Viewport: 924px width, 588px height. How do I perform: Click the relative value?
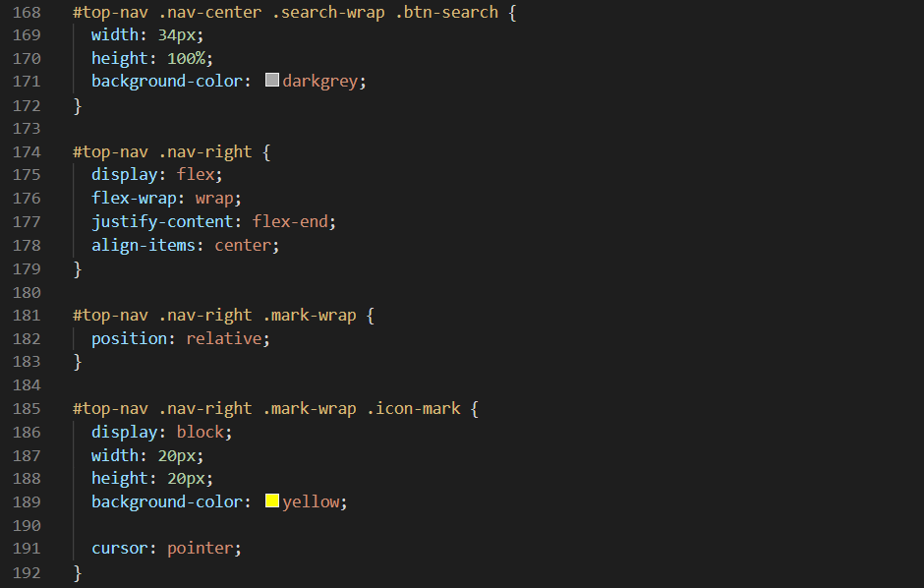pos(224,339)
